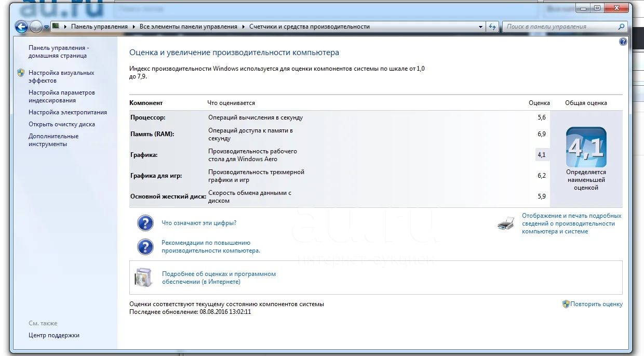Click the 'Что оценивается' column header

[x=231, y=103]
